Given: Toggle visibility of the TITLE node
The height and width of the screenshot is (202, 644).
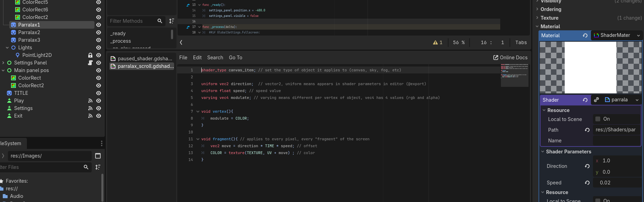Looking at the screenshot, I should 99,93.
